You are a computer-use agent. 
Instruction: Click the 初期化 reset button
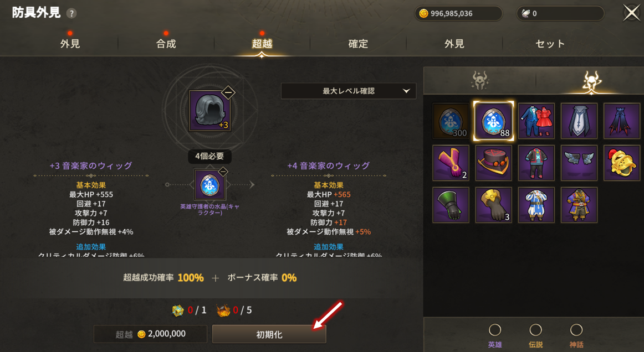pyautogui.click(x=269, y=334)
